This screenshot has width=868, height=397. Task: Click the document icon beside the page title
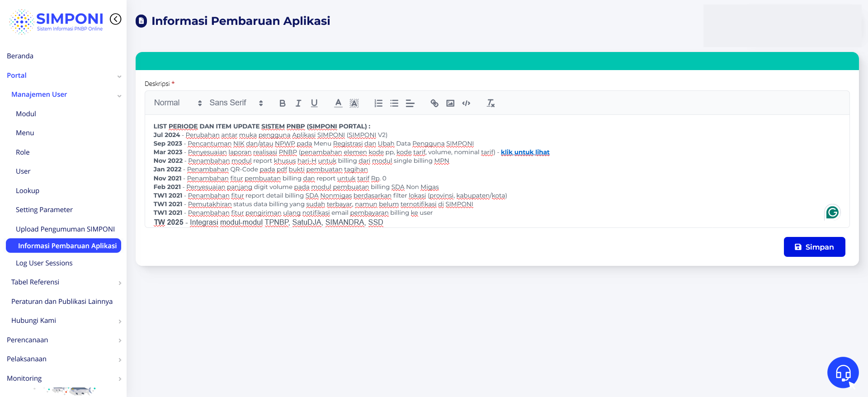(142, 21)
